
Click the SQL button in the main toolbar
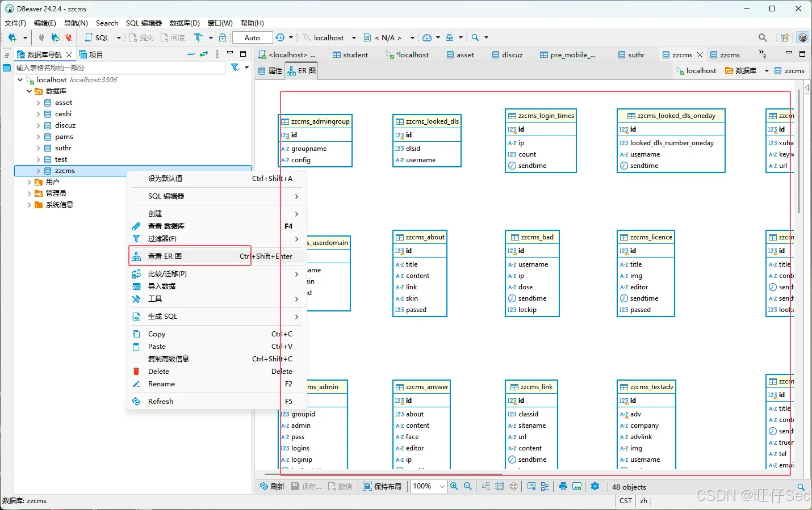pos(97,37)
